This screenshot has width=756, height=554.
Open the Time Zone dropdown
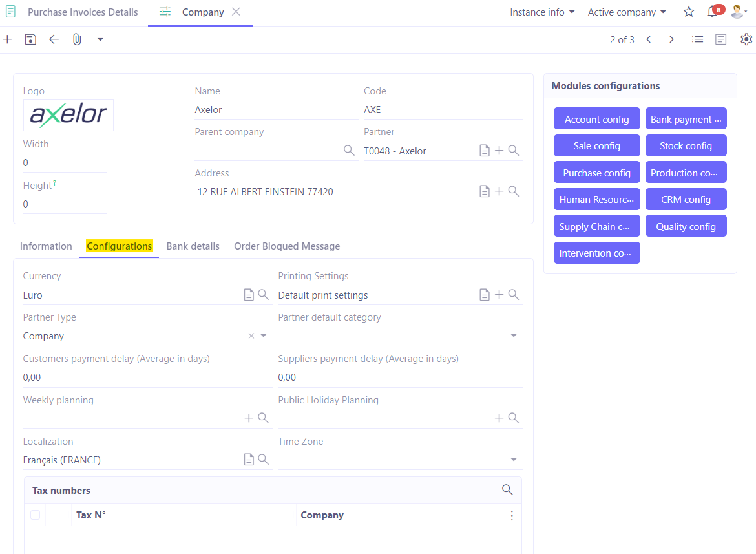[514, 460]
